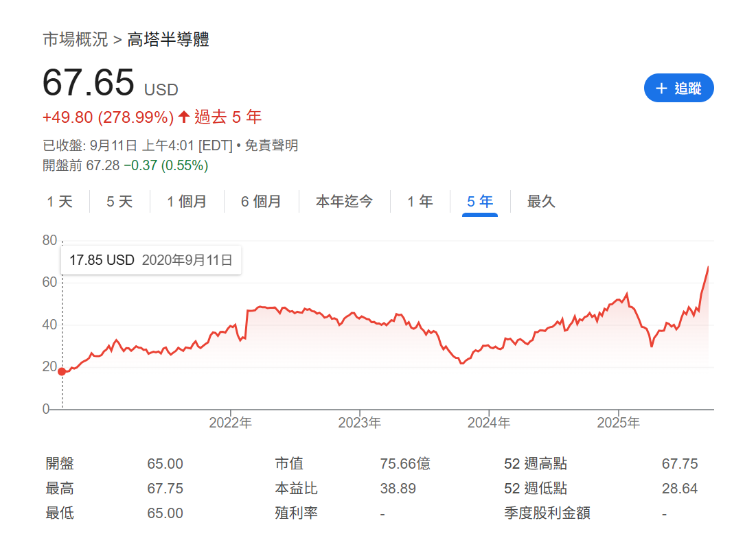Choose the 1 年 range tab
756x538 pixels.
420,201
